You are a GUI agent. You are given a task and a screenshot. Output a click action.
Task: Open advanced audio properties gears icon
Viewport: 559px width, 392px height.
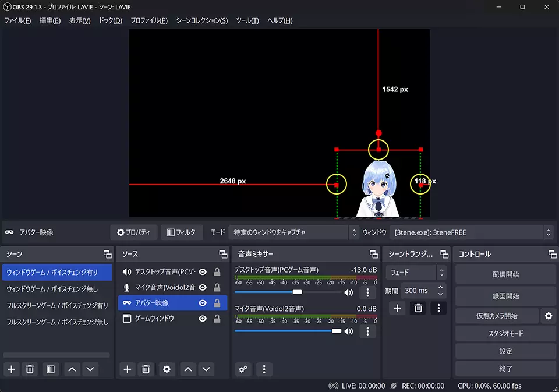tap(243, 369)
